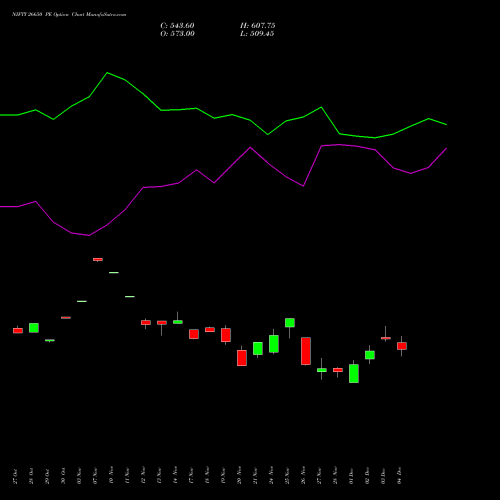Select the red candle for 04 Dec
Image resolution: width=500 pixels, height=500 pixels.
(x=402, y=346)
